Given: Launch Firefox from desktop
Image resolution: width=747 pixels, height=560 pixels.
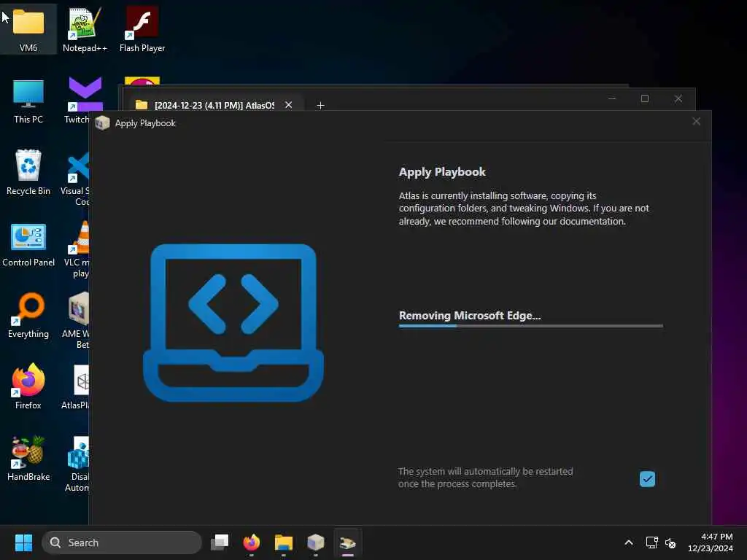Looking at the screenshot, I should click(28, 386).
